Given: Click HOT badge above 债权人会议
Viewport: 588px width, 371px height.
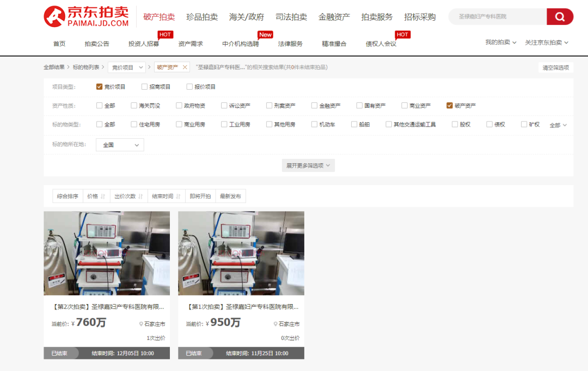Looking at the screenshot, I should click(x=402, y=35).
